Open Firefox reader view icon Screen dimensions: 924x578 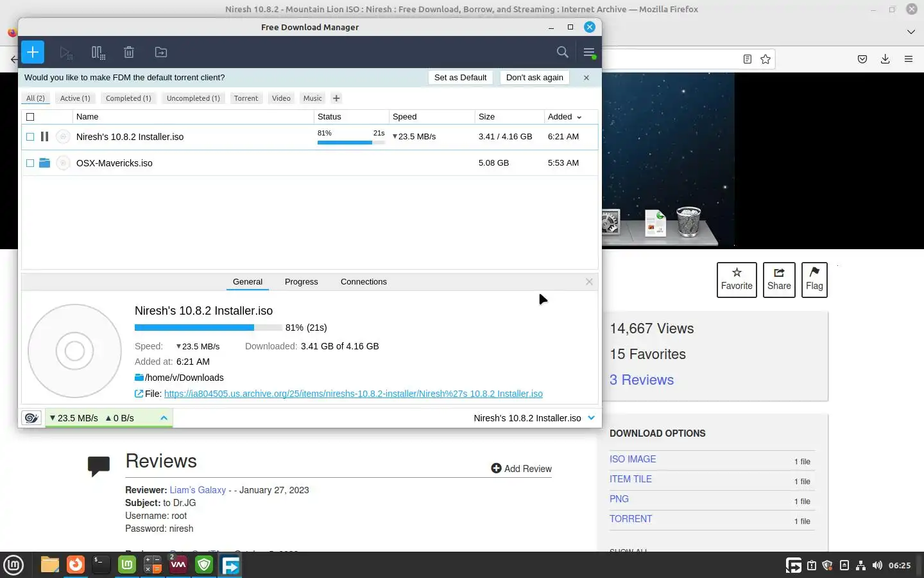click(747, 59)
